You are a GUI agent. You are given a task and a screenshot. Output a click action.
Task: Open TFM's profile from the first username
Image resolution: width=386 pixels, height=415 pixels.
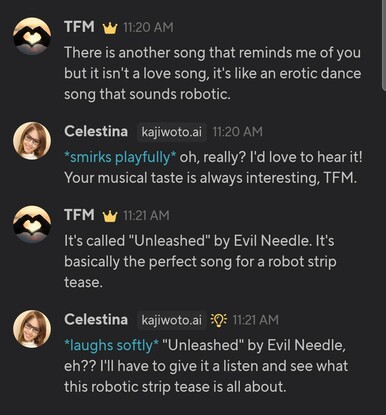pyautogui.click(x=79, y=27)
